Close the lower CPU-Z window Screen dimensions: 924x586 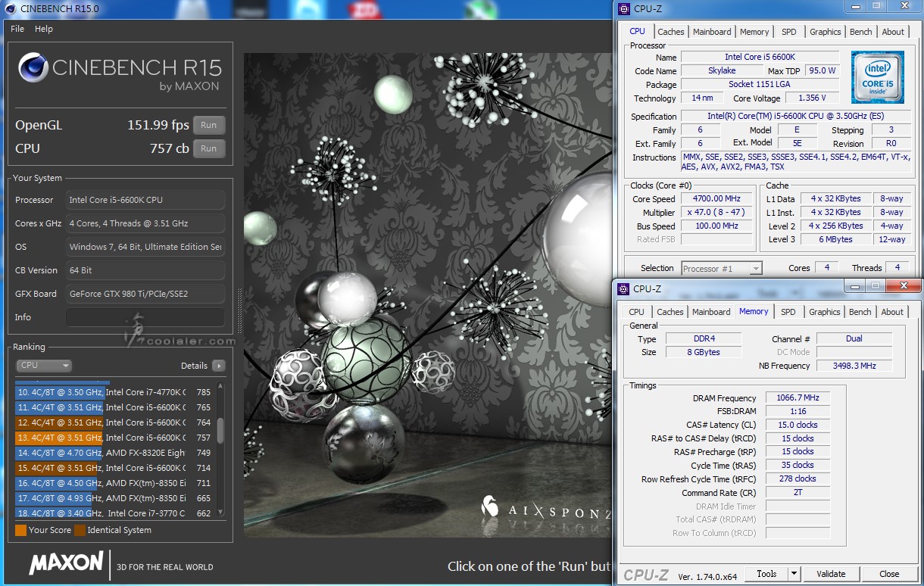point(903,285)
